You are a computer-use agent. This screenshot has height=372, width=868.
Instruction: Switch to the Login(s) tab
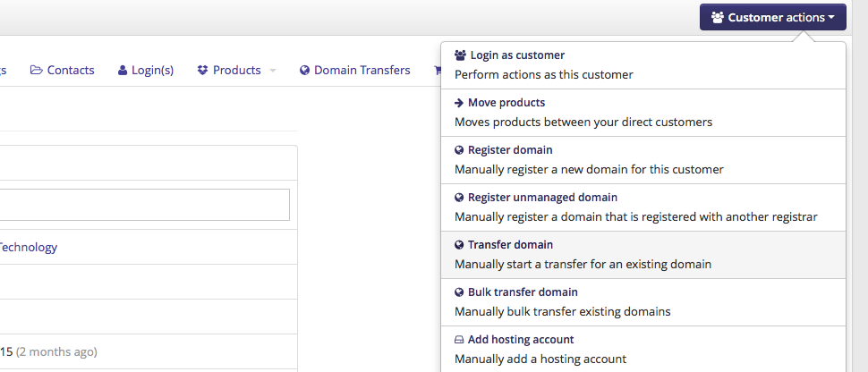(x=146, y=71)
